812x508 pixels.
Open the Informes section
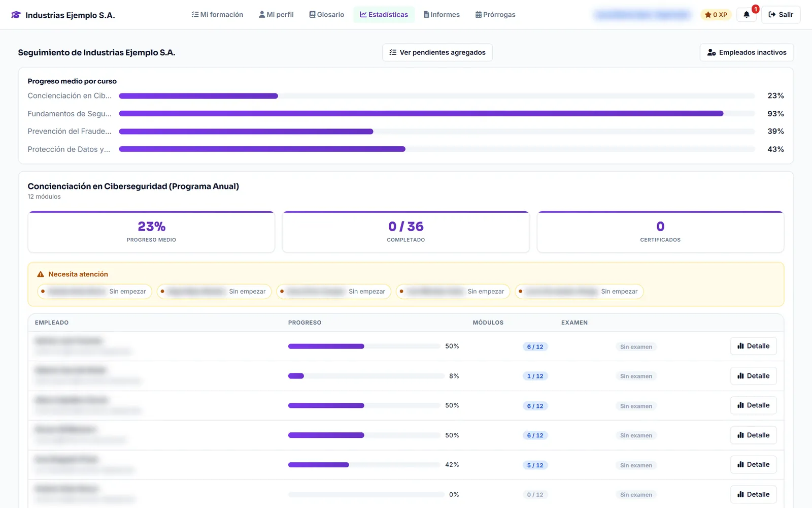point(442,15)
